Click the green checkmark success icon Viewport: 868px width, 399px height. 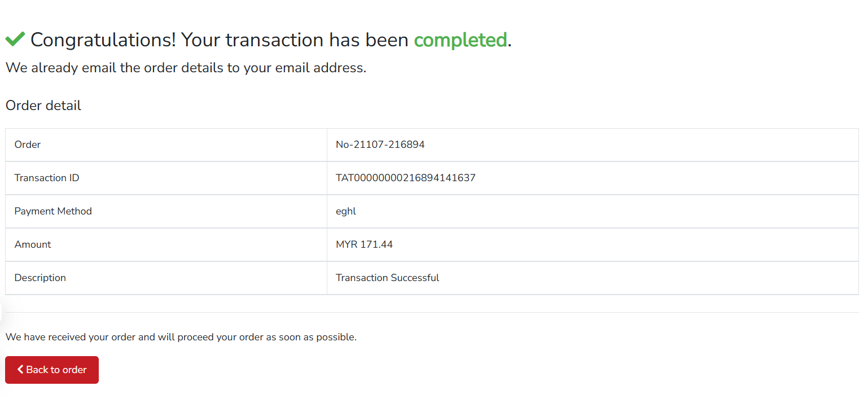tap(16, 38)
